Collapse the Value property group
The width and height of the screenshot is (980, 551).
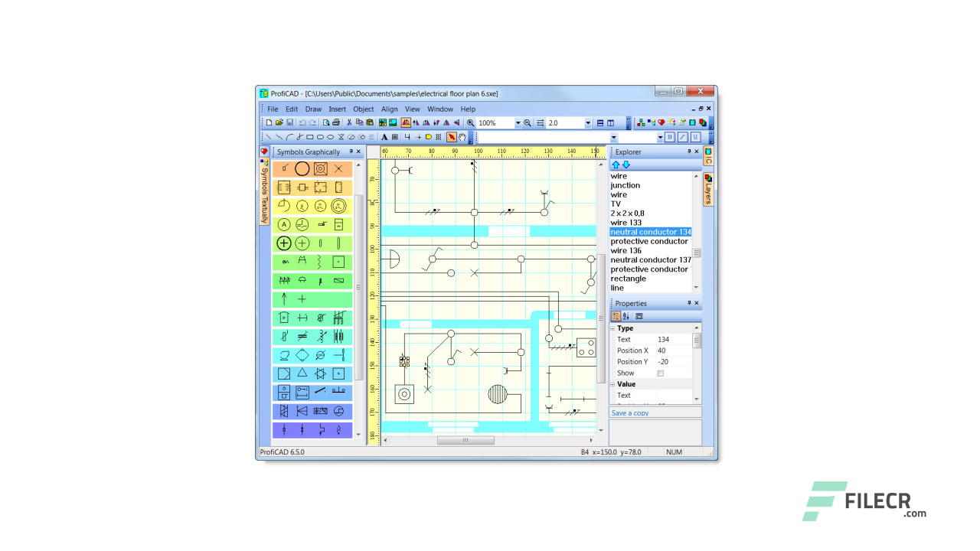[613, 384]
